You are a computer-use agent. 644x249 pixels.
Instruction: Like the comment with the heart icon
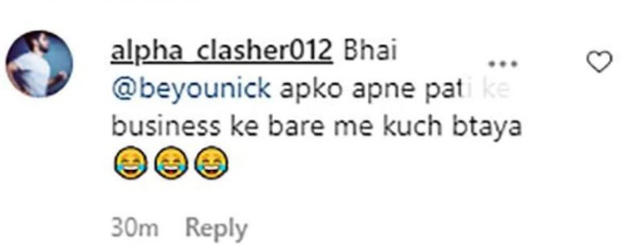[x=599, y=62]
